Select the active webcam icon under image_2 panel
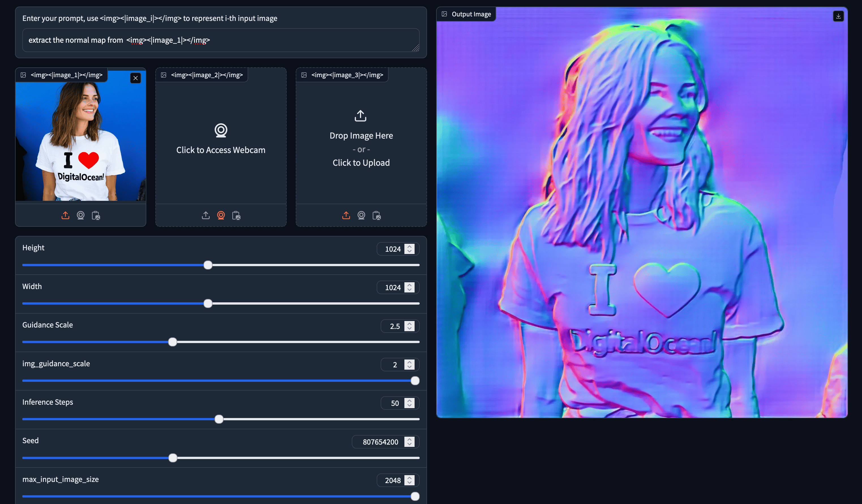 pyautogui.click(x=221, y=216)
